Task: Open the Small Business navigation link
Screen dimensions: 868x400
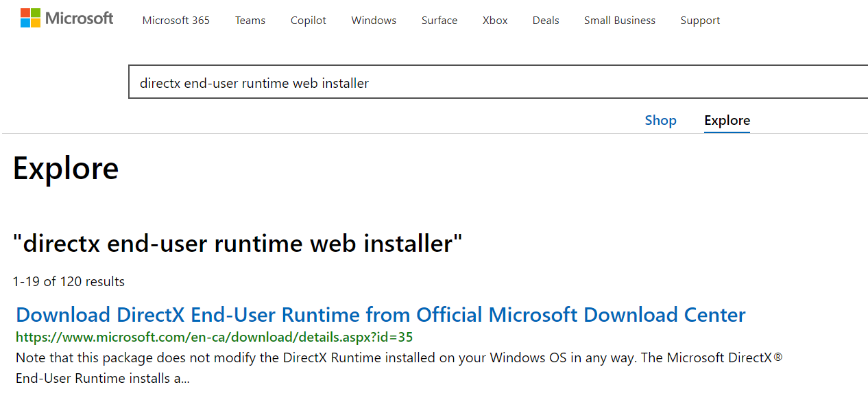Action: 620,21
